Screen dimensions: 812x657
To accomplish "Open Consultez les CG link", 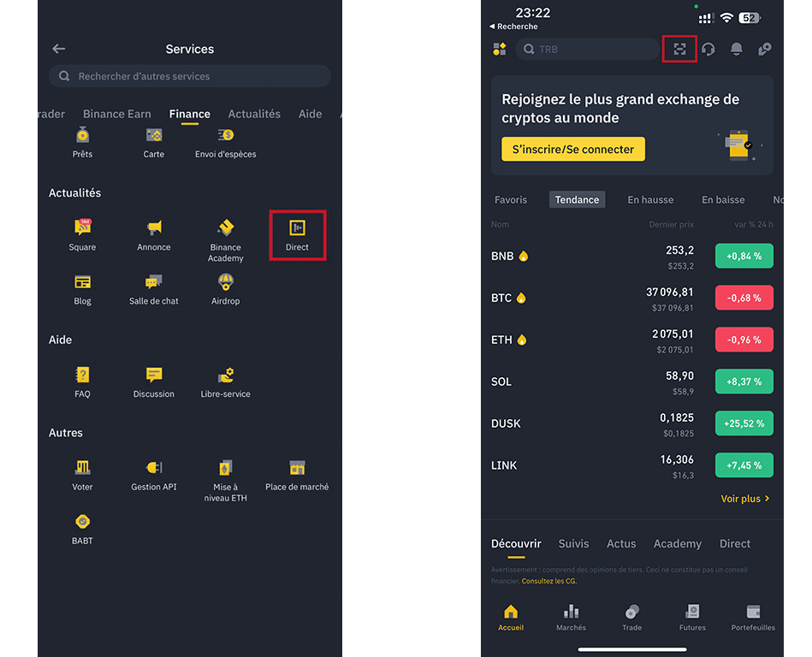I will click(549, 581).
